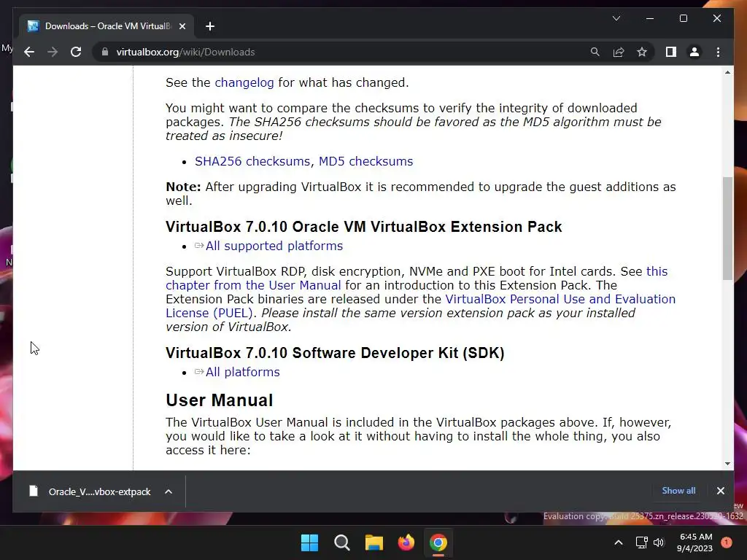This screenshot has height=560, width=747.
Task: Show hidden system tray icons
Action: 619,542
